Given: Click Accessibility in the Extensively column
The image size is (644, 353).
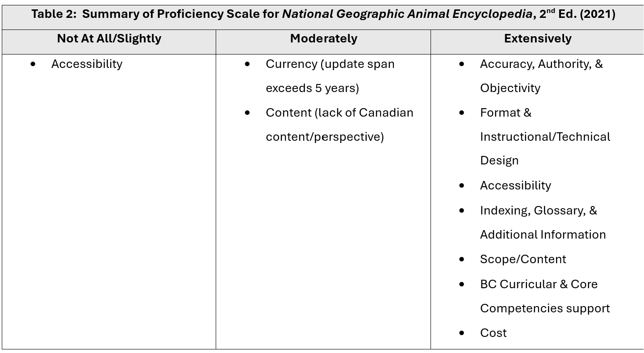Looking at the screenshot, I should pos(515,185).
